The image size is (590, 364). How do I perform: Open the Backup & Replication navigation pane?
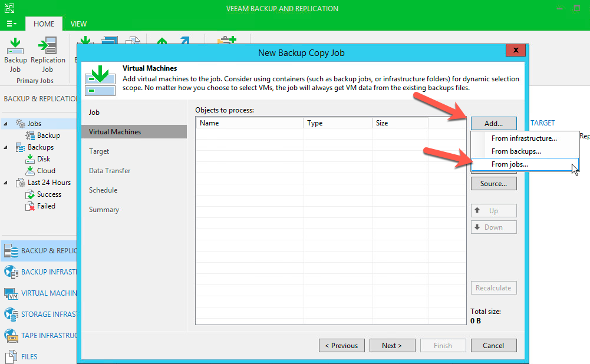click(39, 251)
